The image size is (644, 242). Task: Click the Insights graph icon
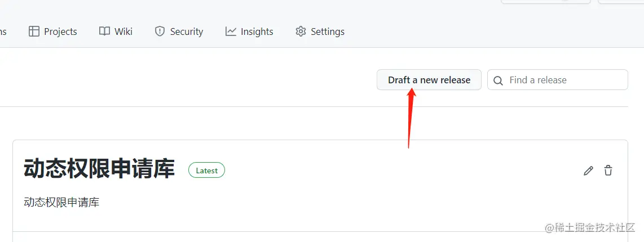click(231, 32)
